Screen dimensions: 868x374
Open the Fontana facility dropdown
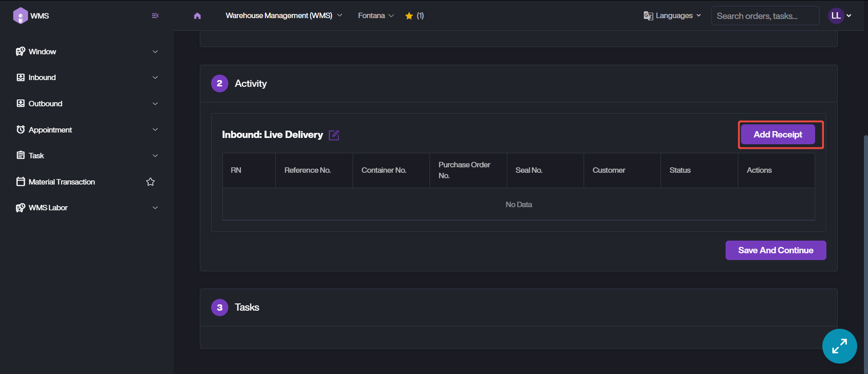point(376,16)
